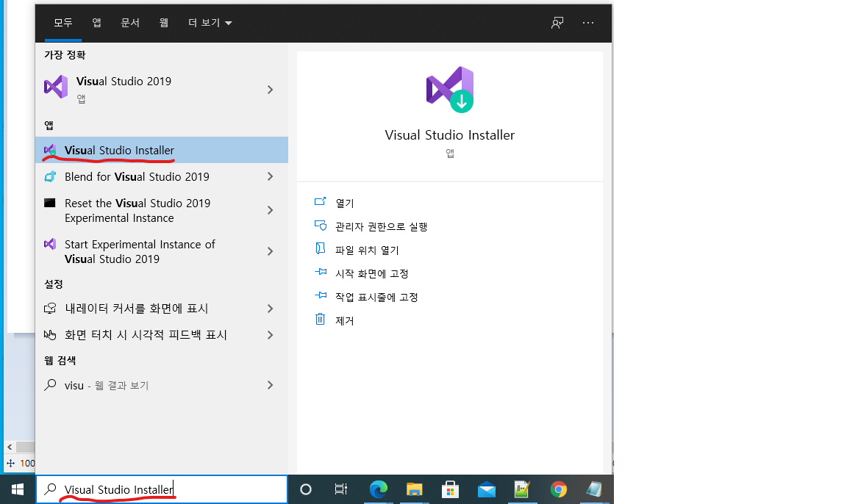Click the touch feedback hand icon
Viewport: 847px width, 504px height.
50,335
